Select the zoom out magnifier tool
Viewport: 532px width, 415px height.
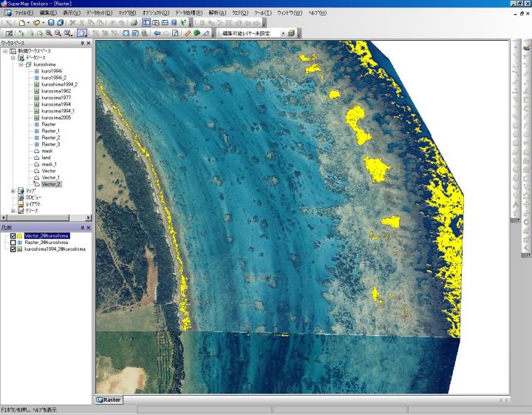(x=58, y=33)
